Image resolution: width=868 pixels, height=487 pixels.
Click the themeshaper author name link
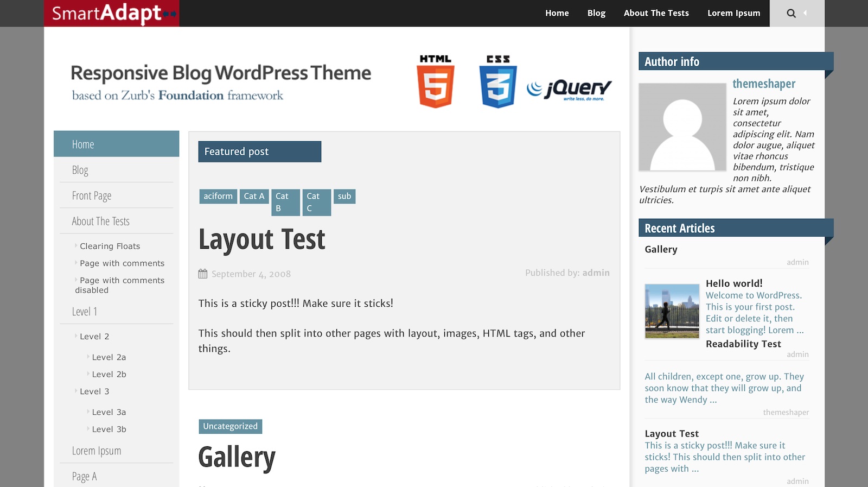click(x=763, y=84)
